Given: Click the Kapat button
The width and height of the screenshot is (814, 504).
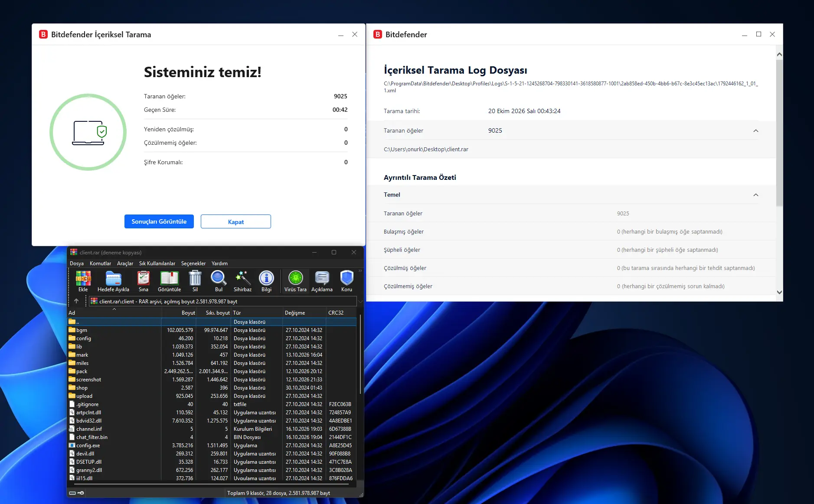Looking at the screenshot, I should [x=236, y=221].
